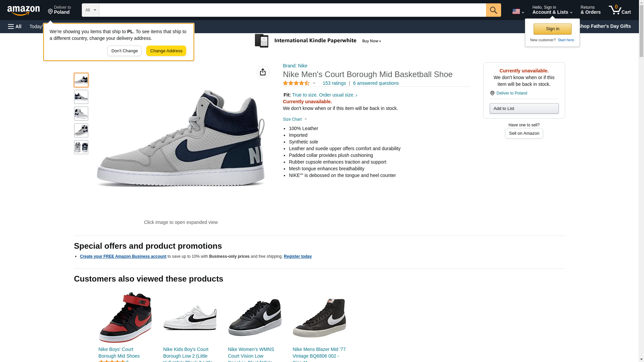The height and width of the screenshot is (362, 644).
Task: Click the yellow Sign in button
Action: click(x=552, y=29)
